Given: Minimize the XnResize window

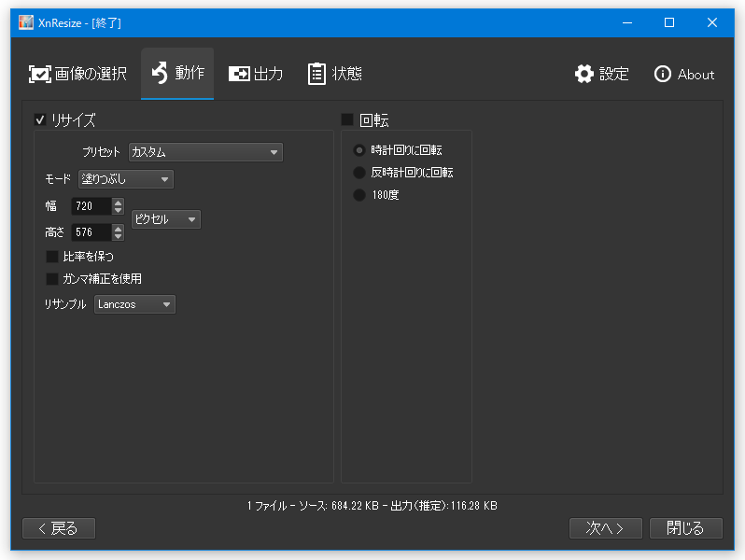Looking at the screenshot, I should (627, 22).
